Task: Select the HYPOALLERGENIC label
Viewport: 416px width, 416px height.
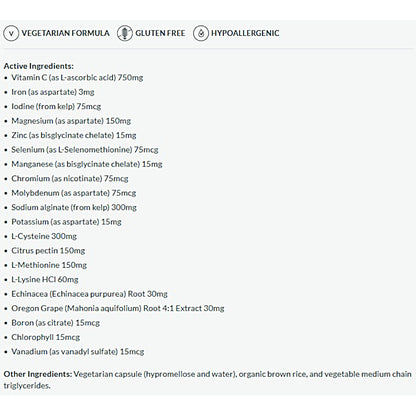Action: coord(245,33)
